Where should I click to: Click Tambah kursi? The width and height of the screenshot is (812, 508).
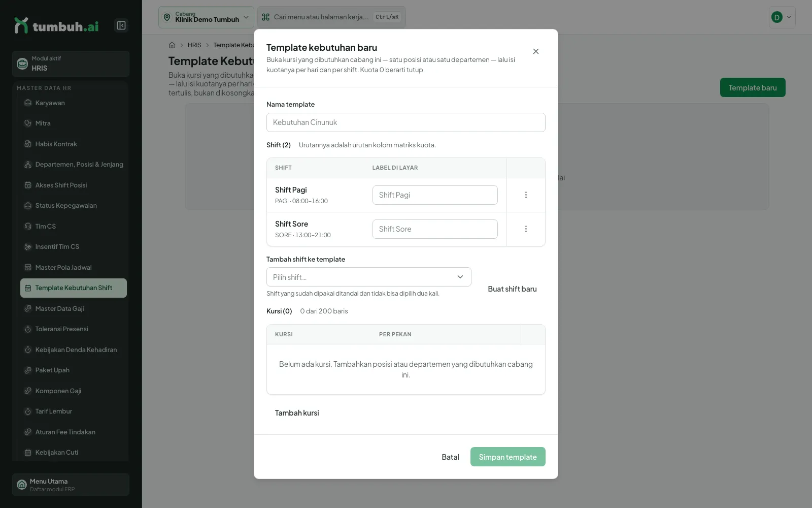point(297,413)
